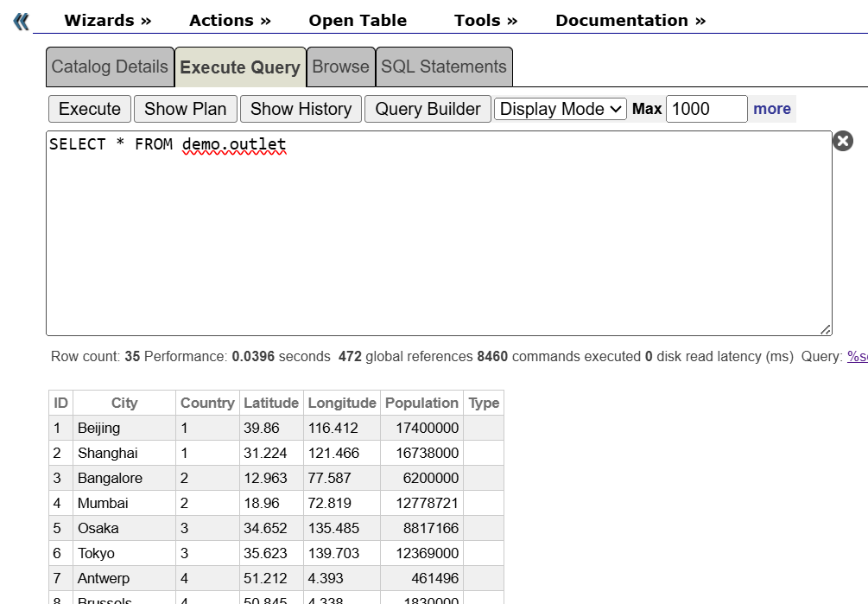Open Show History
Screen dimensions: 868x604
[x=301, y=109]
